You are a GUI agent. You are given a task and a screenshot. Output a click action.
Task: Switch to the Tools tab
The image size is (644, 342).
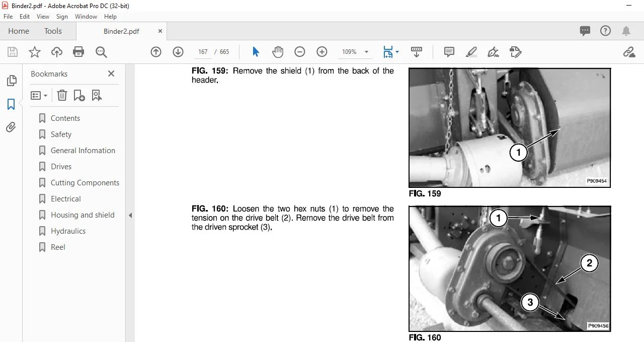pos(53,31)
